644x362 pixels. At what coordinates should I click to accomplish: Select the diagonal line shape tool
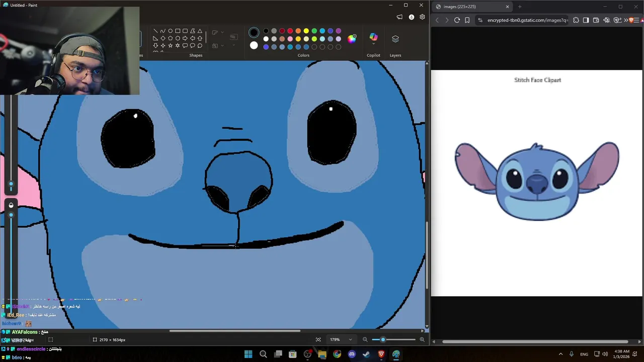(155, 31)
